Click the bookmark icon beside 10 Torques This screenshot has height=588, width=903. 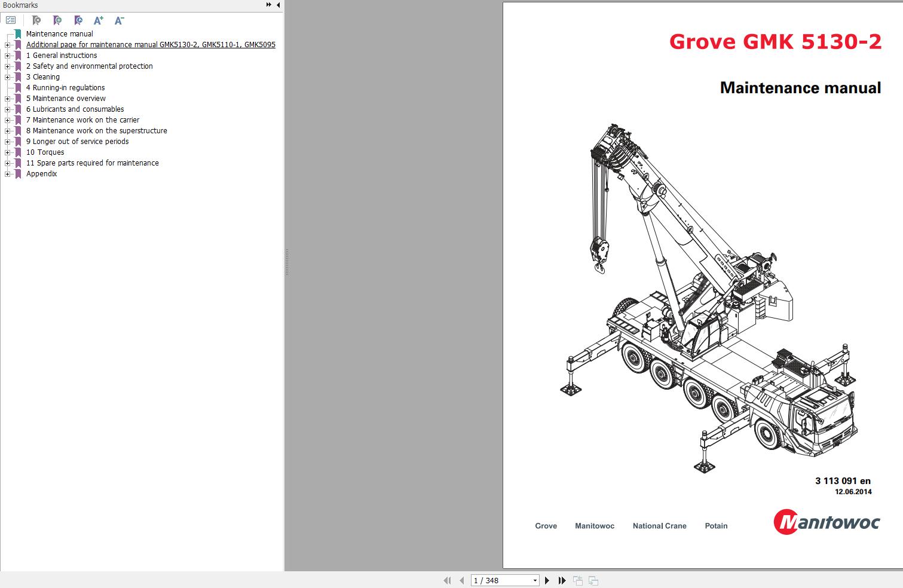(18, 152)
